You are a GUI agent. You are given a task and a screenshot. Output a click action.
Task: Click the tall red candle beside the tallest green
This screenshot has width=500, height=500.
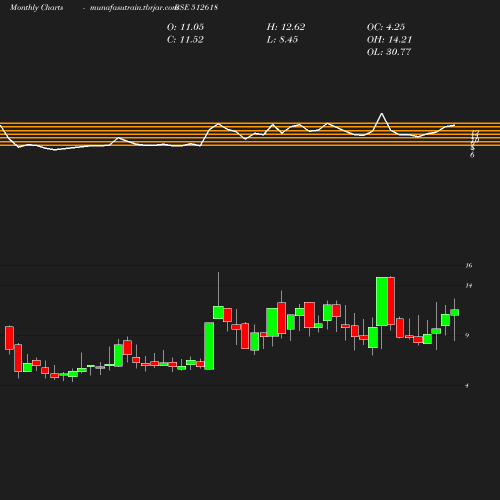[391, 301]
